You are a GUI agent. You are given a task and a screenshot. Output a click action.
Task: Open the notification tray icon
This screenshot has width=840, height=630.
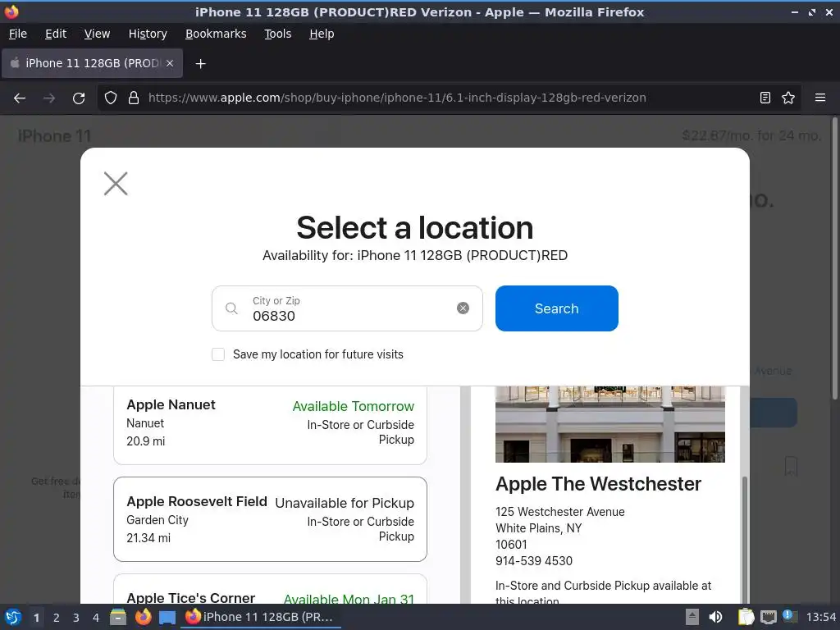pos(790,615)
